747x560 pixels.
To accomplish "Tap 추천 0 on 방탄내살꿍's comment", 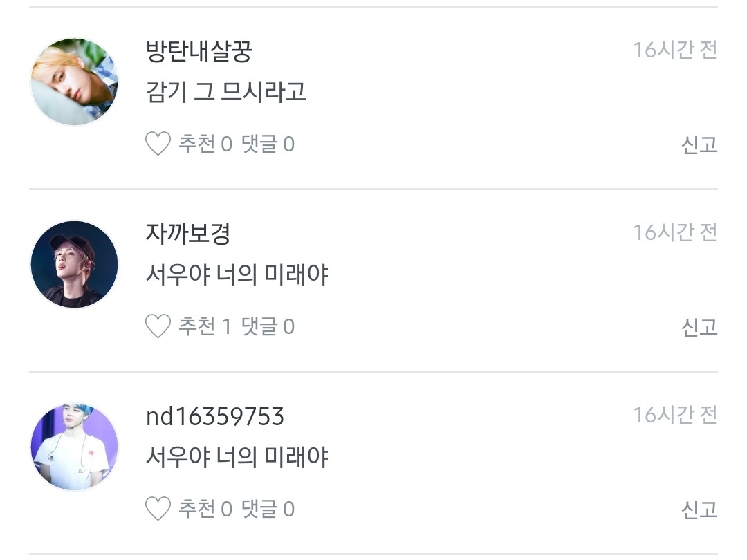I will [x=205, y=144].
